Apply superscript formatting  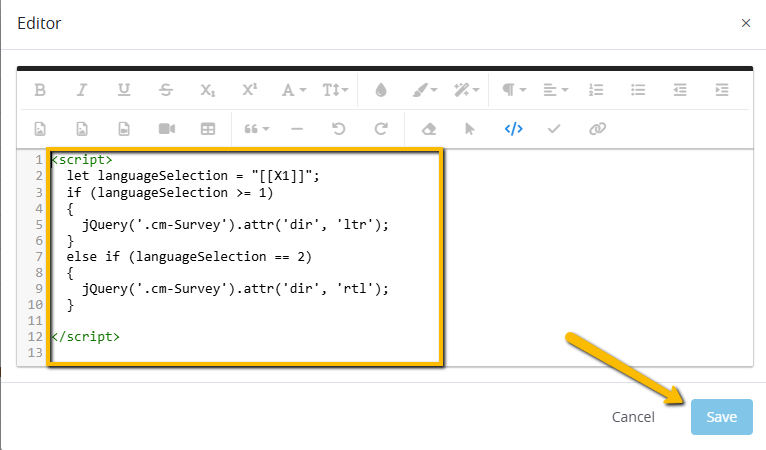(x=250, y=90)
